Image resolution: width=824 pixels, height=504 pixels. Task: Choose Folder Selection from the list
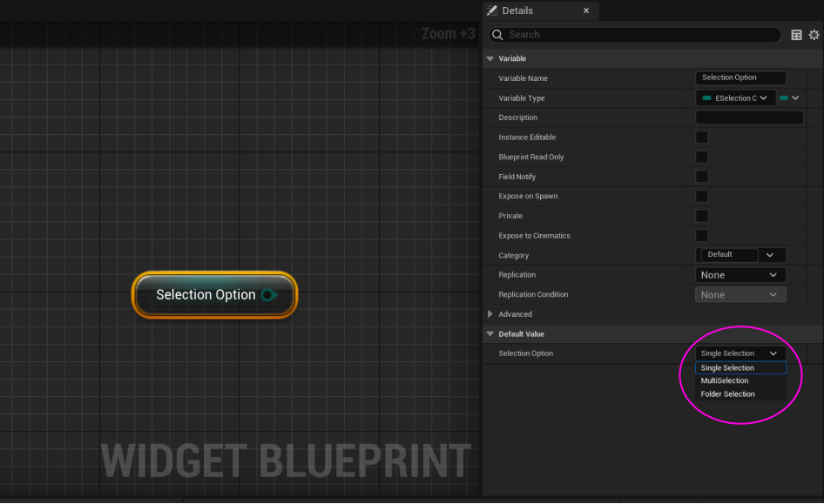point(740,393)
